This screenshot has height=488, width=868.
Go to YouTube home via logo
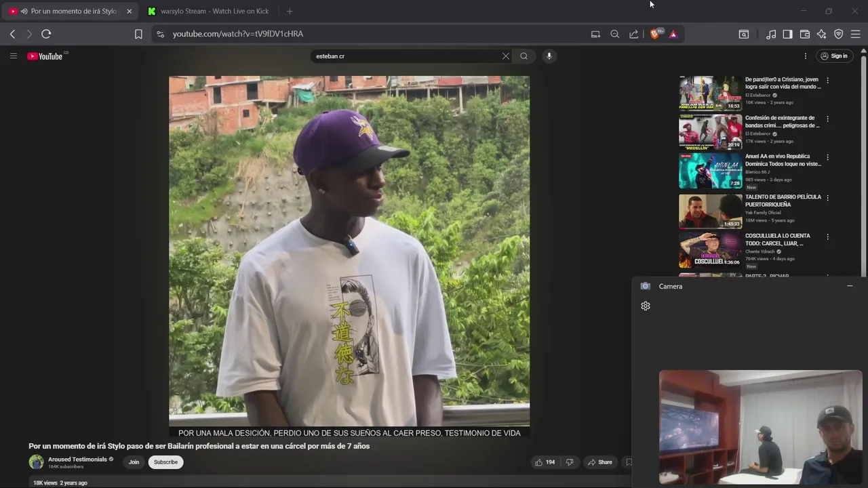[x=46, y=56]
